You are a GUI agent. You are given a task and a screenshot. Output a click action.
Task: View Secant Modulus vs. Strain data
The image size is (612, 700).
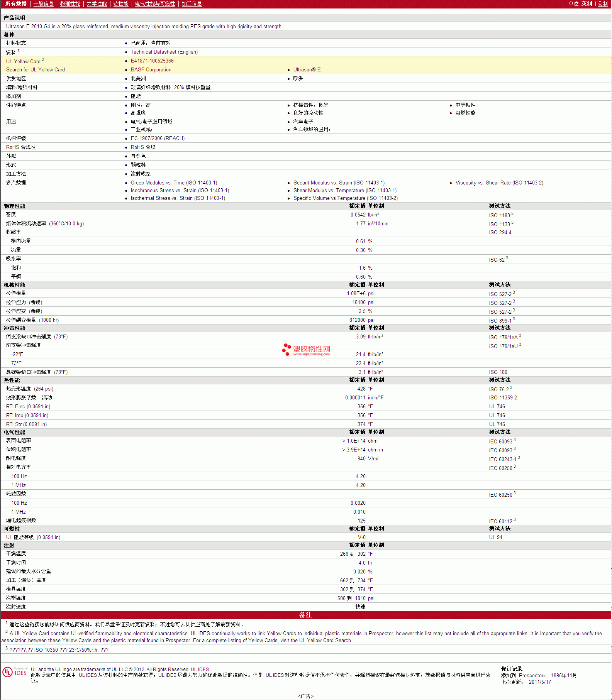click(x=339, y=183)
